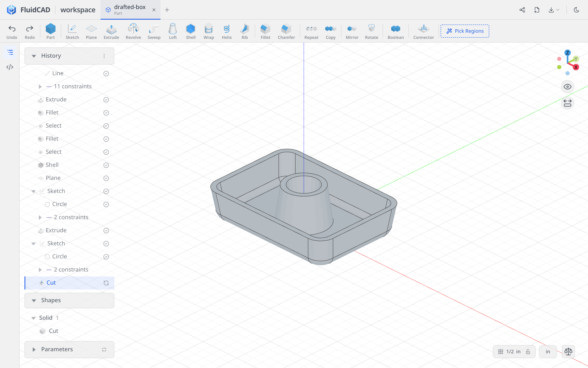Select the Extrude tool in toolbar
The width and height of the screenshot is (588, 368).
click(111, 31)
